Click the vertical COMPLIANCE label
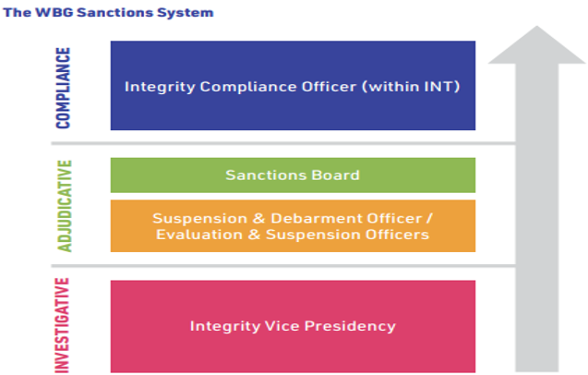 [63, 89]
